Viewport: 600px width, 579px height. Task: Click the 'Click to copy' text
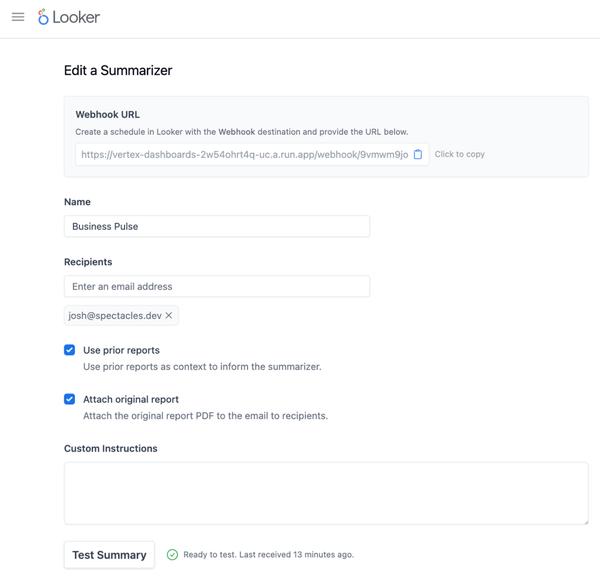[460, 154]
